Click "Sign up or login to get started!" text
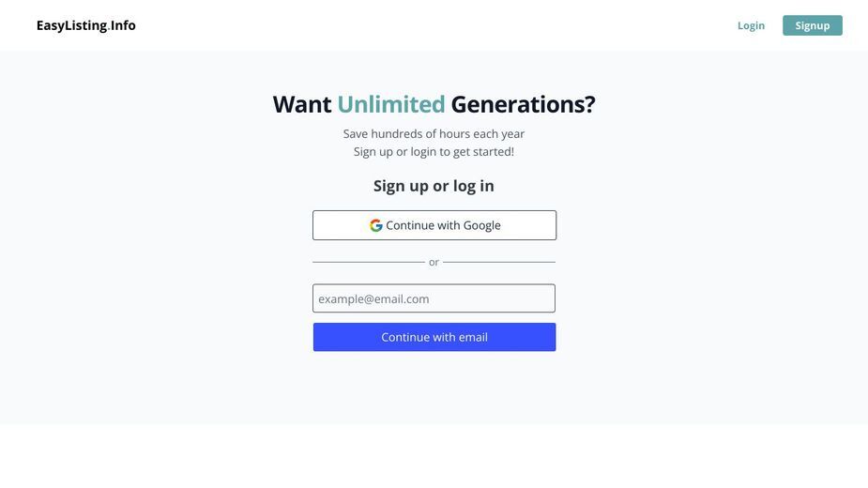The image size is (868, 488). (x=434, y=152)
